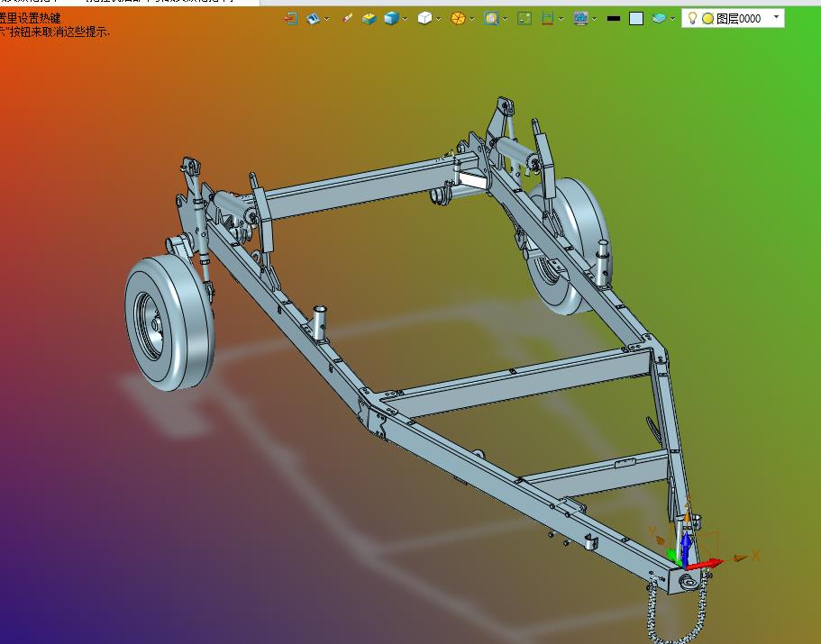Click the teal layer plane icon
Image resolution: width=821 pixels, height=644 pixels.
tap(659, 19)
